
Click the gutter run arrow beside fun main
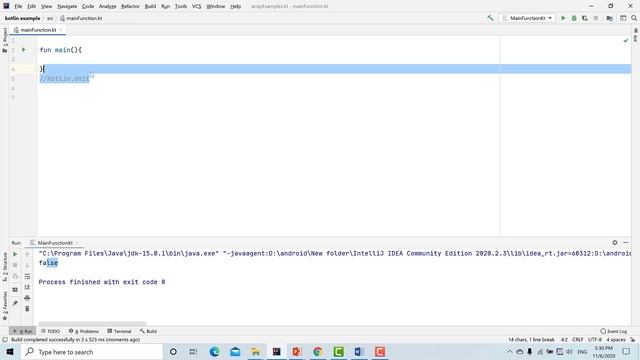pos(24,50)
